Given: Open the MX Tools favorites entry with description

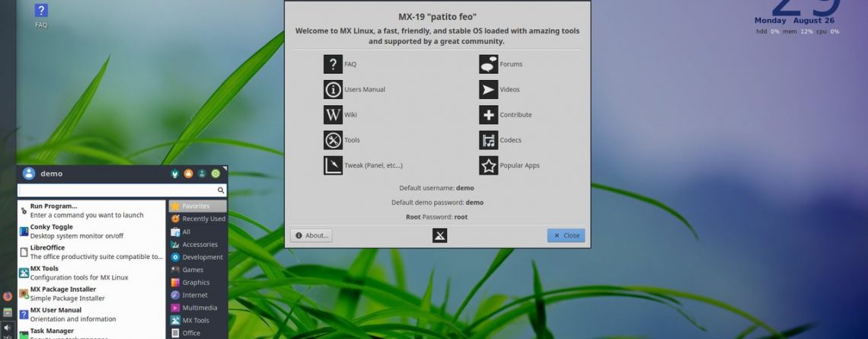Looking at the screenshot, I should [91, 273].
